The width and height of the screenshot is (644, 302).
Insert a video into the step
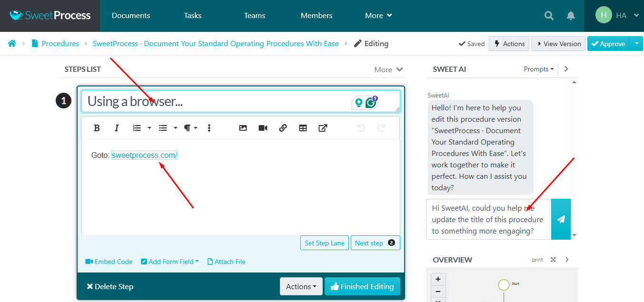(263, 128)
